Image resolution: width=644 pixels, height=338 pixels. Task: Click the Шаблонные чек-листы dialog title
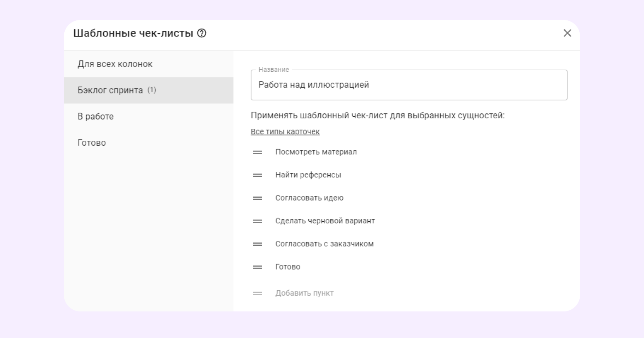(x=133, y=33)
